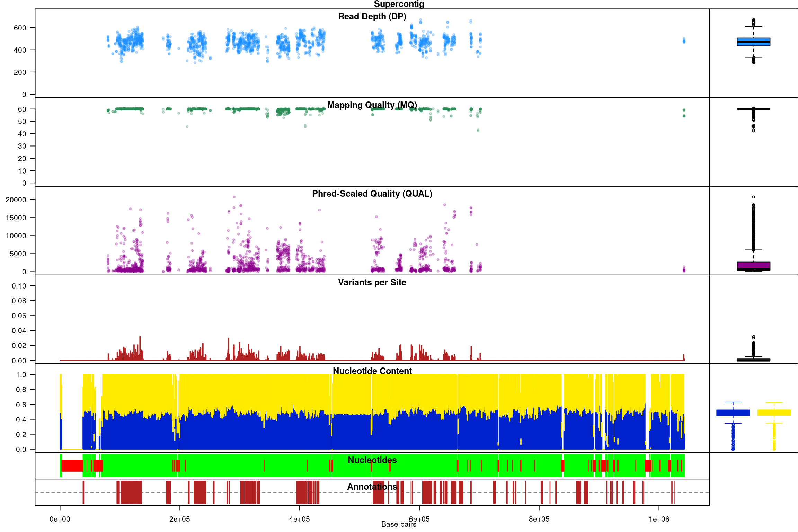The width and height of the screenshot is (798, 532).
Task: Click the top outlier in QUAL boxplot
Action: coord(754,197)
